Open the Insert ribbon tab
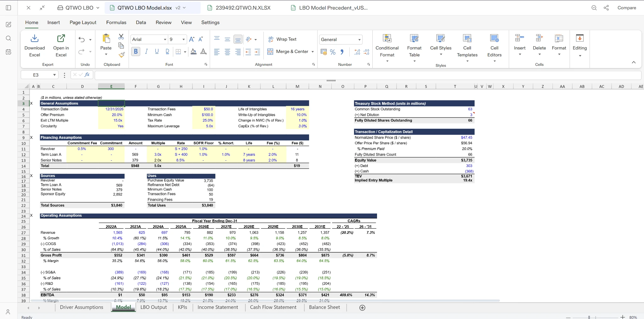Viewport: 644px width, 319px height. [53, 22]
